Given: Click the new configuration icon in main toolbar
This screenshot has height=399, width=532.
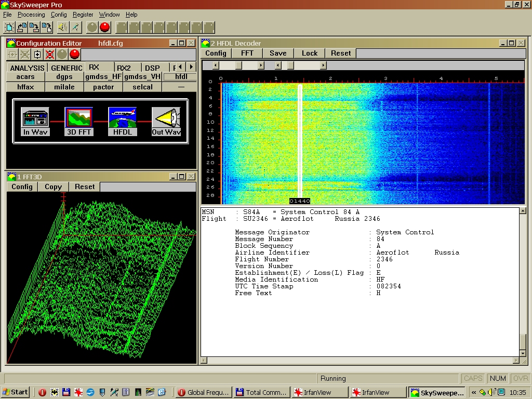Looking at the screenshot, I should 9,28.
